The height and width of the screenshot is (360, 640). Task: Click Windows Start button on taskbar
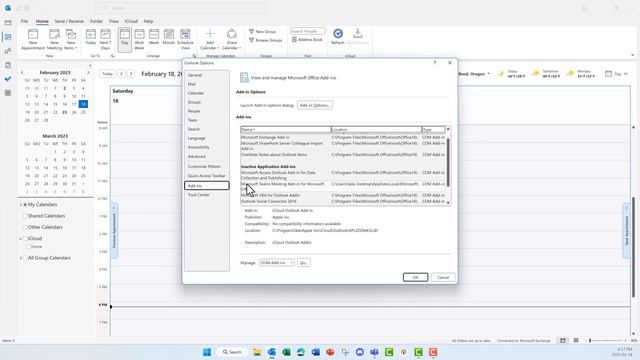click(x=207, y=352)
